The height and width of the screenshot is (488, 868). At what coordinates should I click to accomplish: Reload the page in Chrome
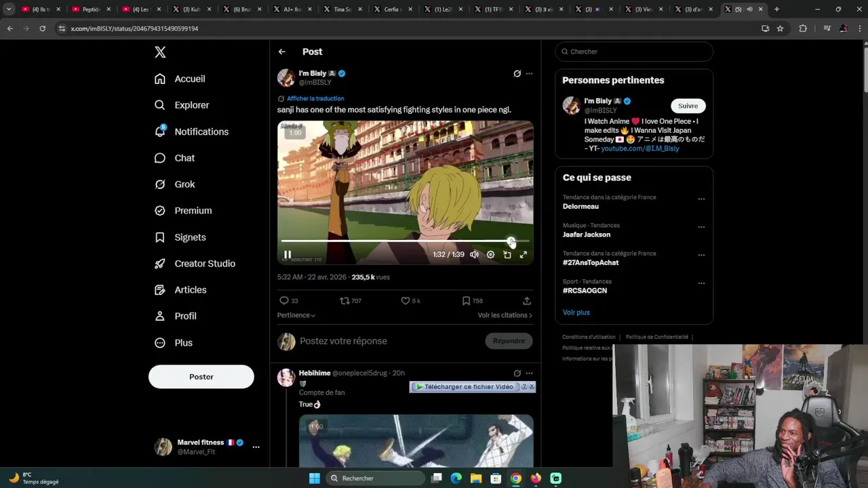pos(42,28)
